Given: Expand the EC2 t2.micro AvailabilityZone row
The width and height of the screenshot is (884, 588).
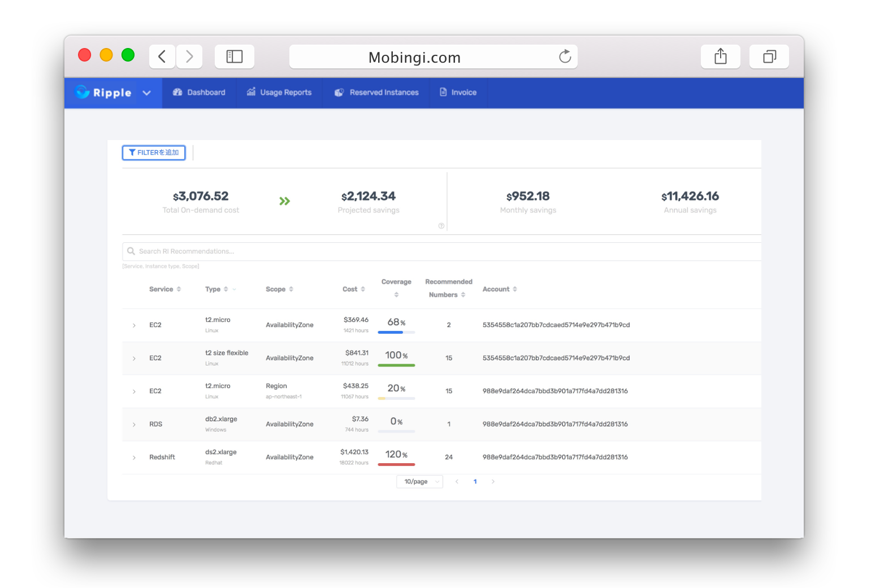Looking at the screenshot, I should (x=134, y=325).
